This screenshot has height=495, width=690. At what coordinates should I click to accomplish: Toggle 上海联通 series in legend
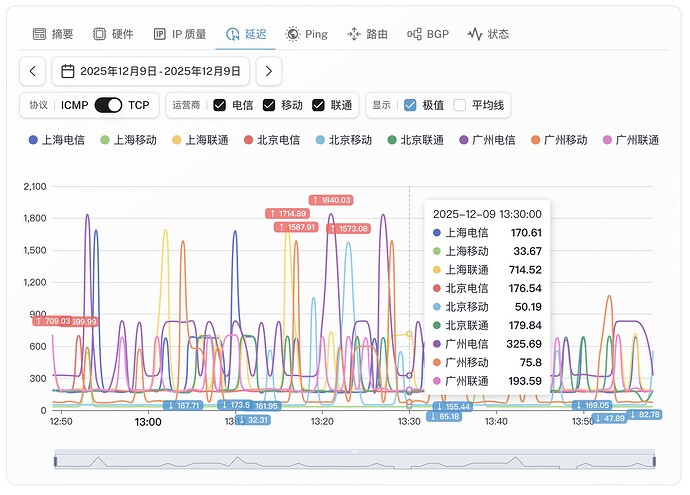[x=200, y=140]
